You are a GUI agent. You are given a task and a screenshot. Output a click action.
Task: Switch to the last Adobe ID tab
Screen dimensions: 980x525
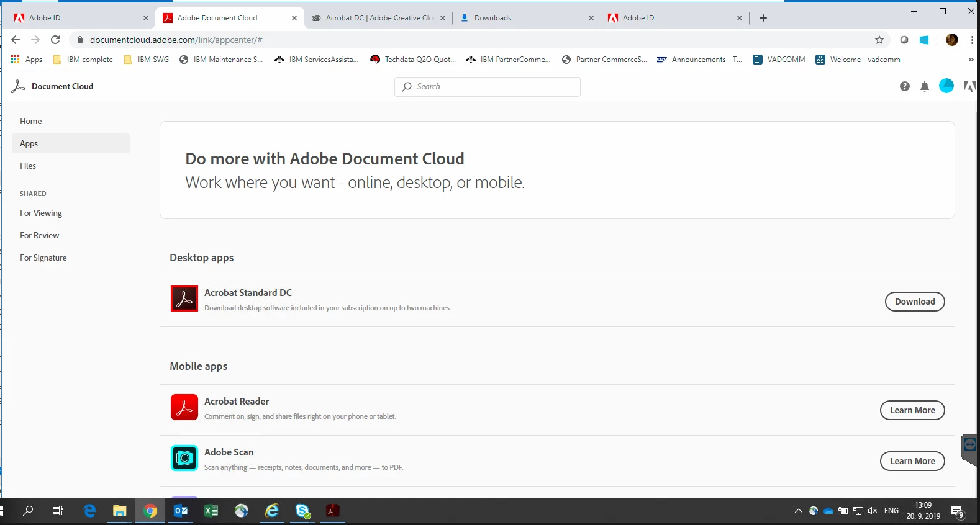[x=676, y=18]
